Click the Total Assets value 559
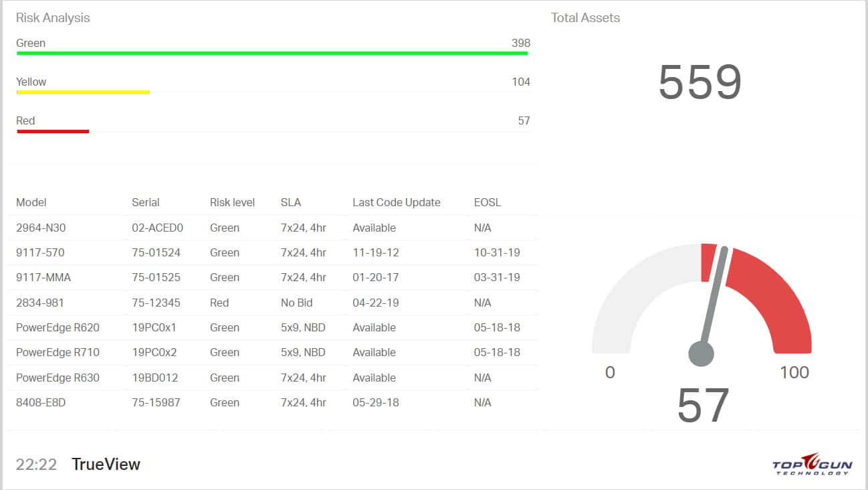868x490 pixels. pos(700,82)
